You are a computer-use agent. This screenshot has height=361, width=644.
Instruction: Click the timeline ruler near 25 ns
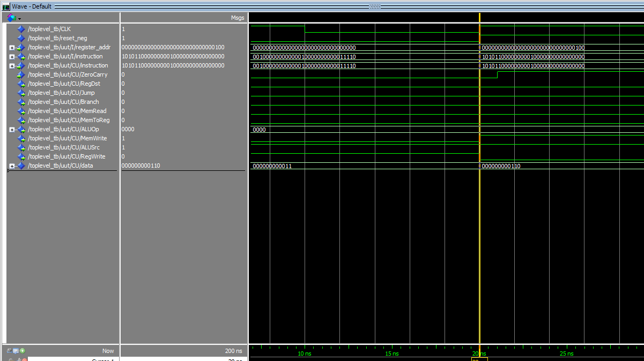click(x=566, y=354)
